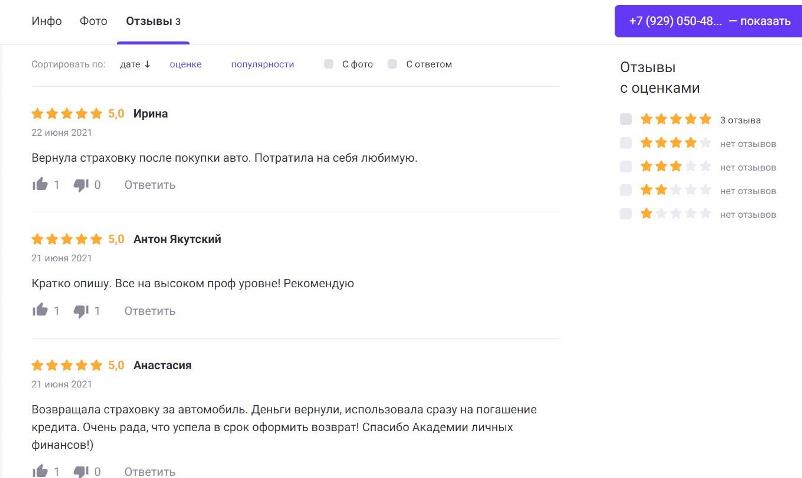Click reviewer name Антон Якутский
Viewport: 802px width, 478px height.
point(177,239)
